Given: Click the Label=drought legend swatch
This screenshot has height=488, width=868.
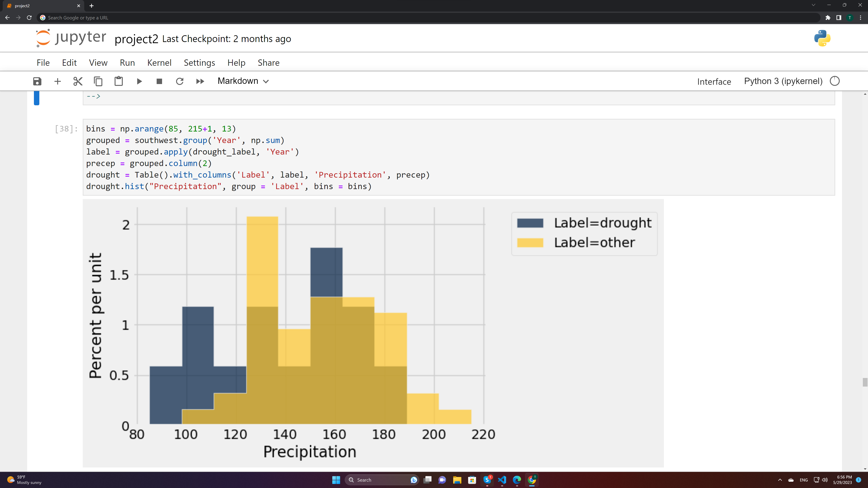Looking at the screenshot, I should pos(530,223).
